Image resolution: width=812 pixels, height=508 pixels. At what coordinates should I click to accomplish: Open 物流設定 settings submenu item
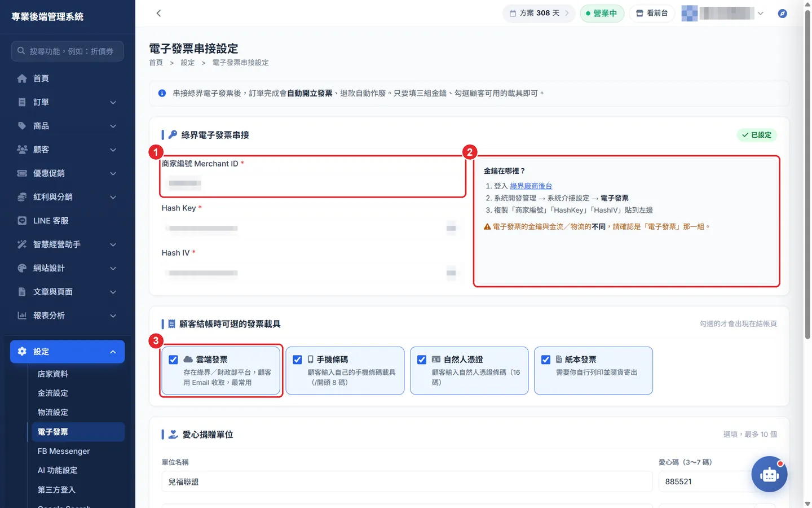point(78,413)
